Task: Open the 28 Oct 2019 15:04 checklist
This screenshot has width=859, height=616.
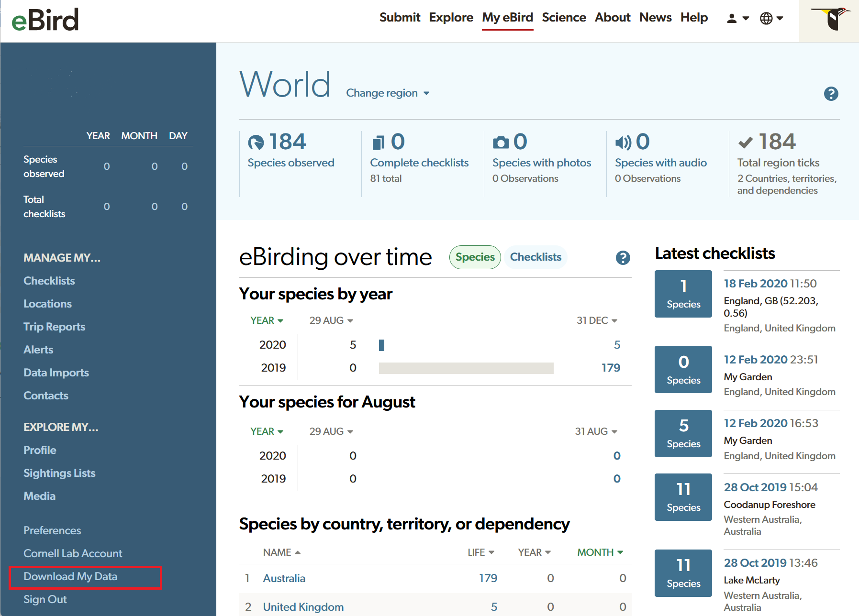Action: (755, 487)
